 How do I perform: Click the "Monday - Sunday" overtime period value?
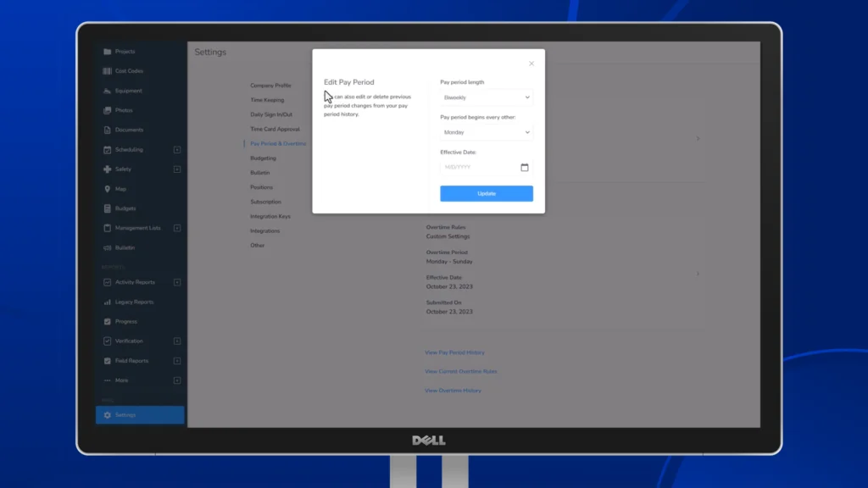[449, 262]
